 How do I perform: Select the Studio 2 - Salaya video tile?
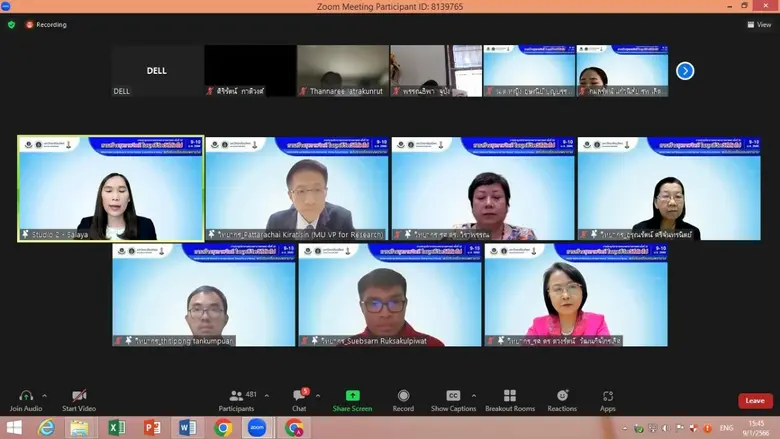(110, 189)
